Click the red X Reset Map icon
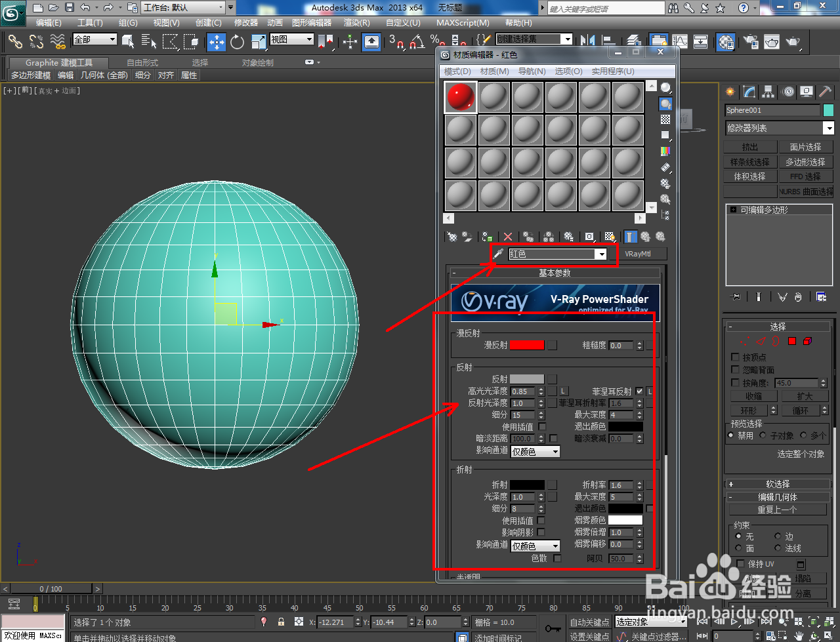Image resolution: width=840 pixels, height=642 pixels. pyautogui.click(x=507, y=237)
